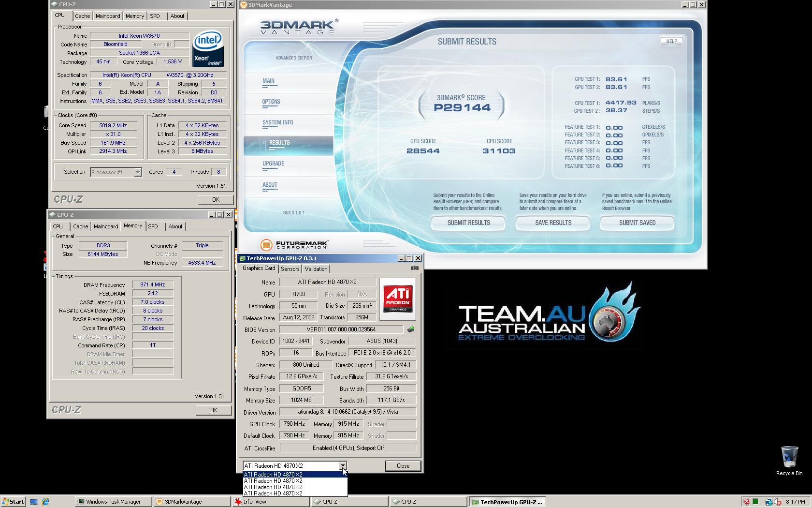Click the Show Desktop quick launch icon
812x508 pixels.
coord(34,502)
